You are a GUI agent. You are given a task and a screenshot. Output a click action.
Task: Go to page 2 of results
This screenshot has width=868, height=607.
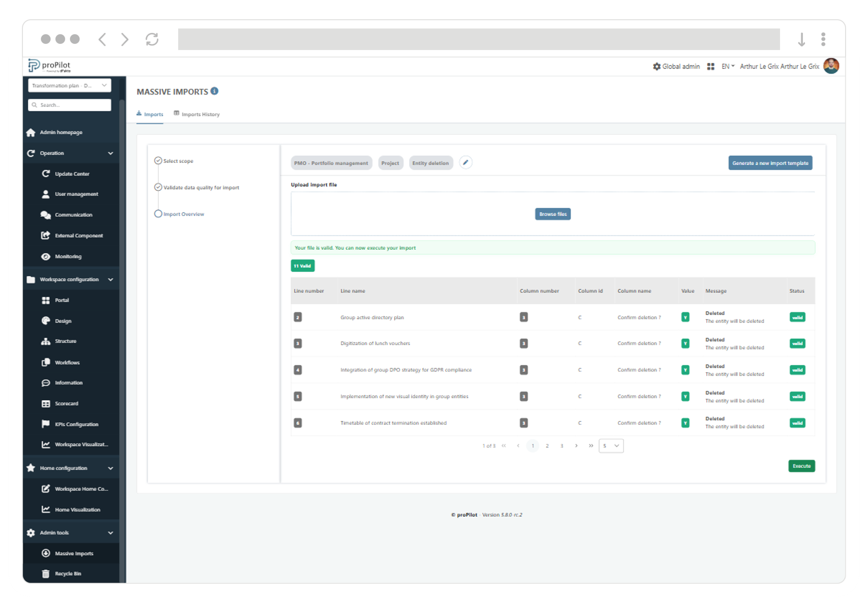(x=547, y=446)
